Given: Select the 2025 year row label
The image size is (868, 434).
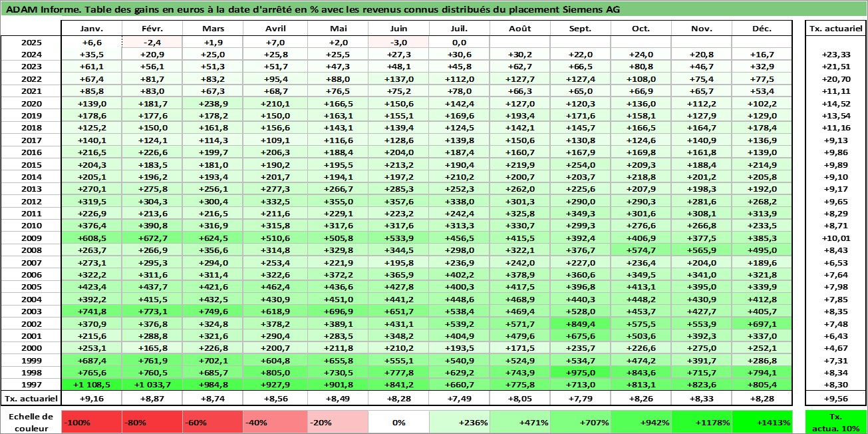Looking at the screenshot, I should coord(31,43).
